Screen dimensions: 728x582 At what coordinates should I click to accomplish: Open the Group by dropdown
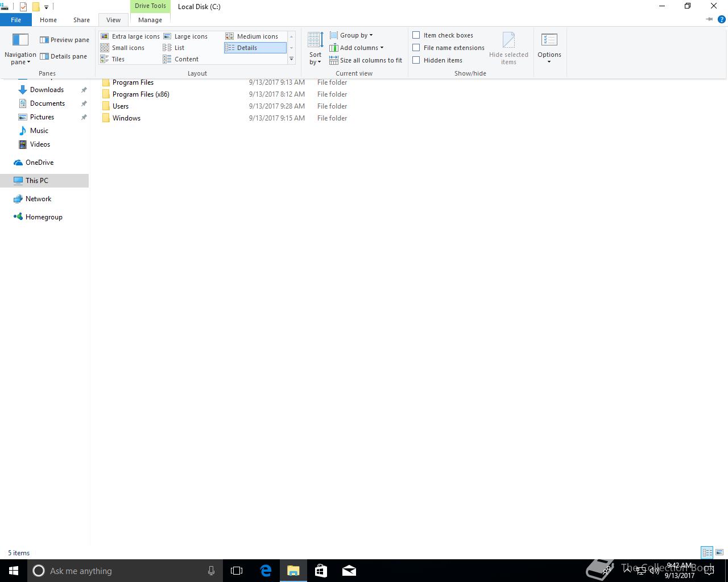pos(351,35)
